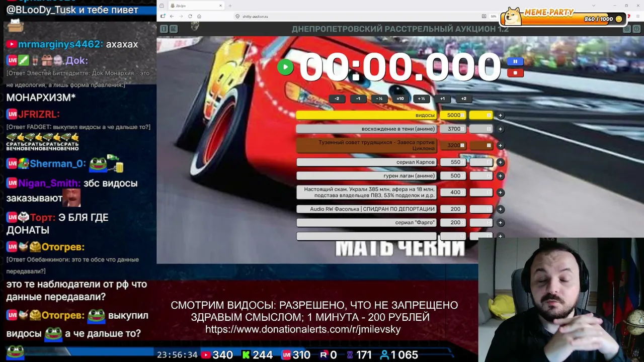This screenshot has width=644, height=362.
Task: Pause the countdown with the blue pause button
Action: coord(515,61)
